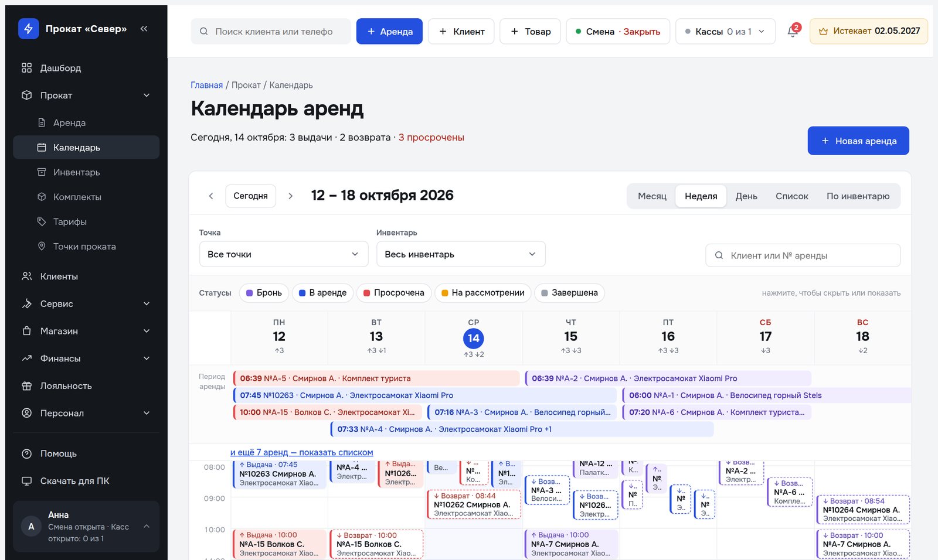The width and height of the screenshot is (938, 560).
Task: Go to Клиенты section
Action: point(86,276)
